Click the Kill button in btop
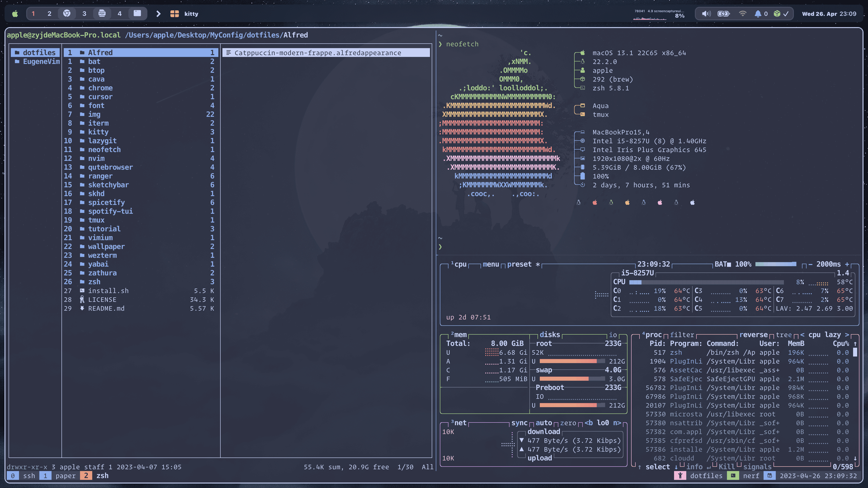The height and width of the screenshot is (488, 868). point(726,467)
